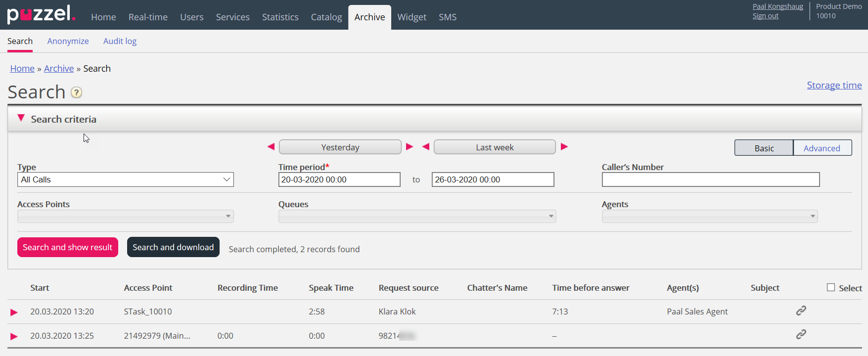
Task: Open the Statistics menu
Action: click(280, 17)
